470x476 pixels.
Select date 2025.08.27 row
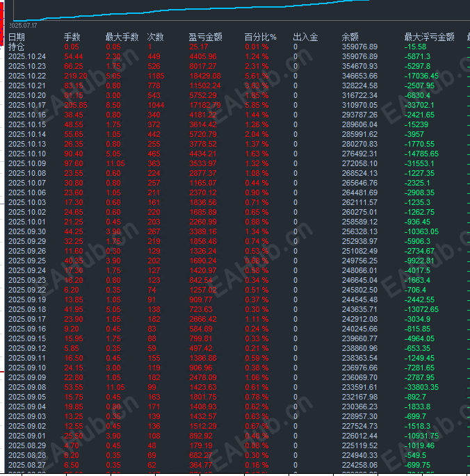(27, 465)
